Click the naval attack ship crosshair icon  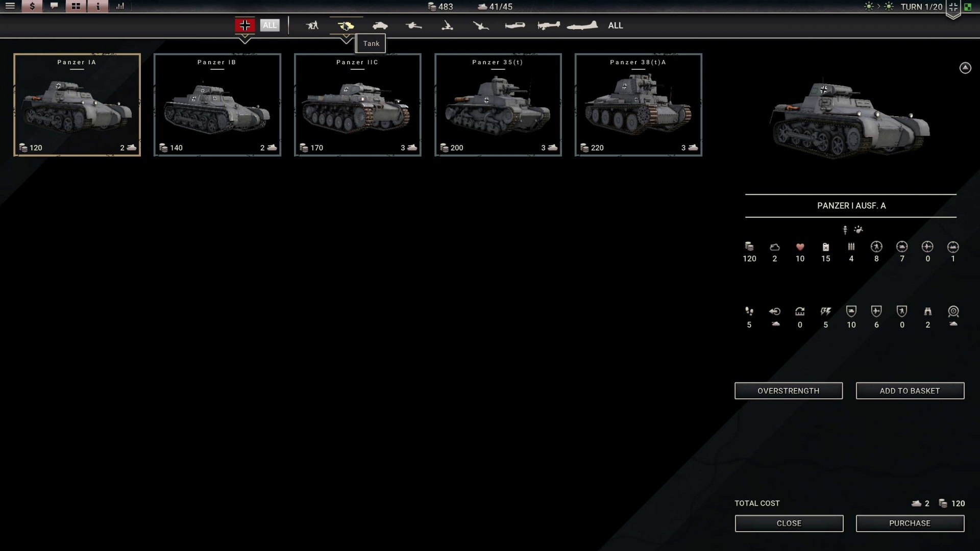(x=953, y=247)
